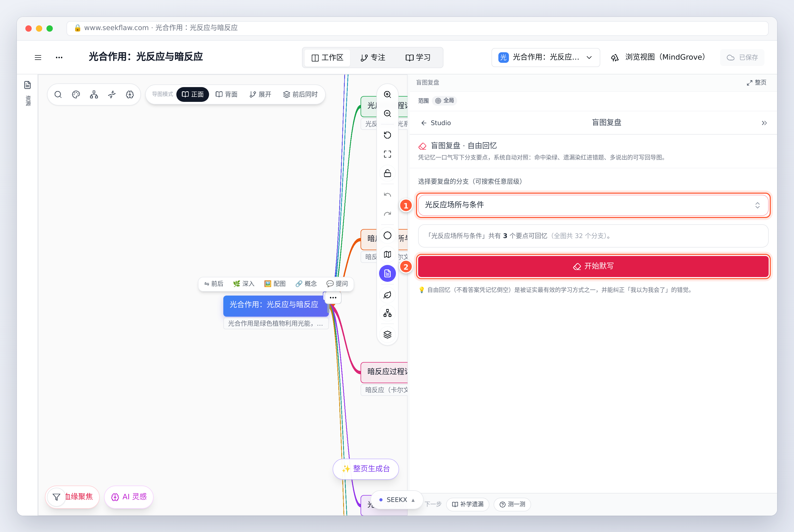Click the layers stack icon in vertical toolbar

pyautogui.click(x=387, y=335)
